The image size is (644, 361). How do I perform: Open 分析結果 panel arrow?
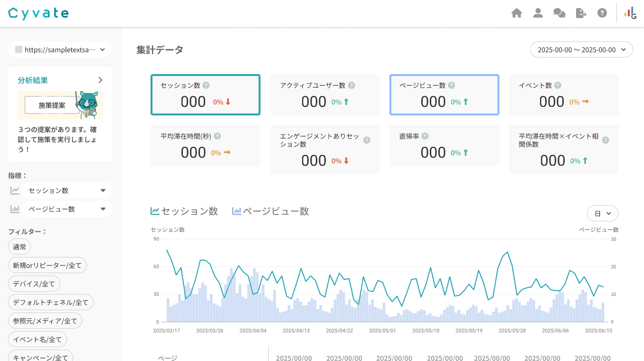click(100, 80)
